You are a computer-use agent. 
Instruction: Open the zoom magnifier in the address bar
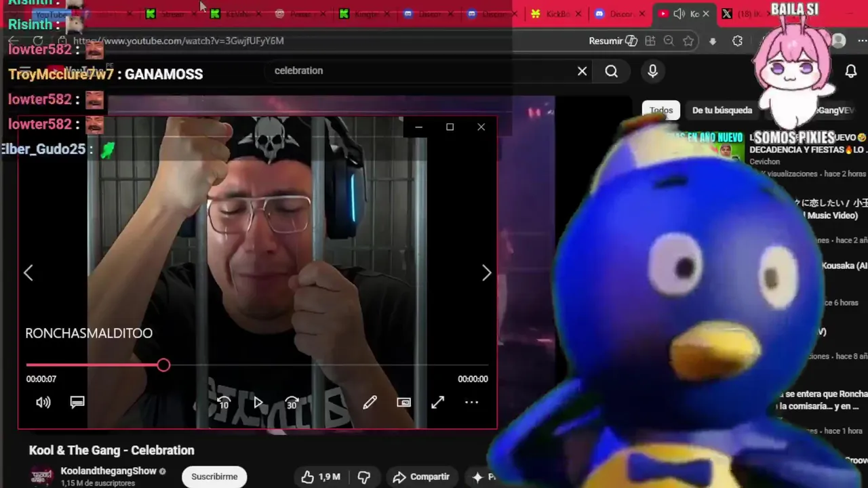tap(669, 41)
